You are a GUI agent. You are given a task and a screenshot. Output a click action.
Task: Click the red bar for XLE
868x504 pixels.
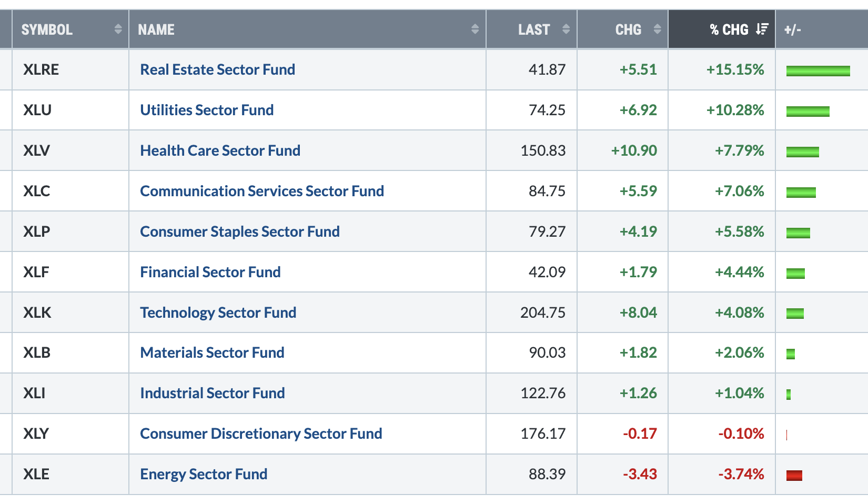pyautogui.click(x=794, y=476)
